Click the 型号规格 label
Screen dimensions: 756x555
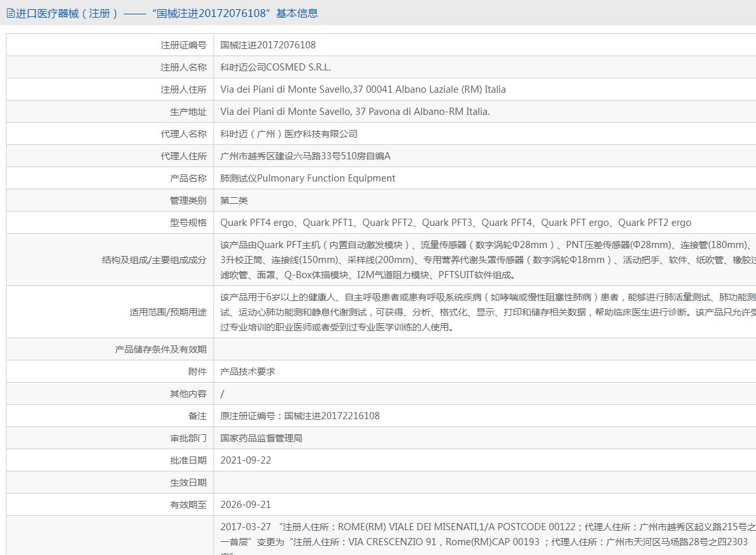click(x=188, y=223)
